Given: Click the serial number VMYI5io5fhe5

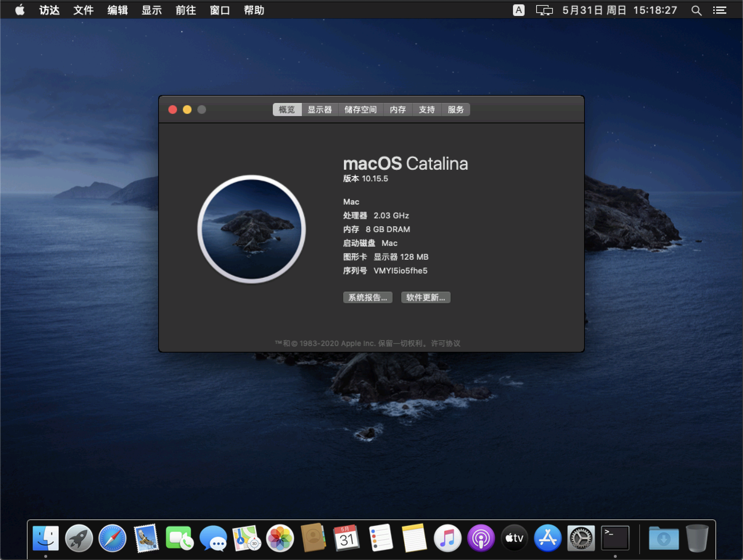Looking at the screenshot, I should (401, 271).
